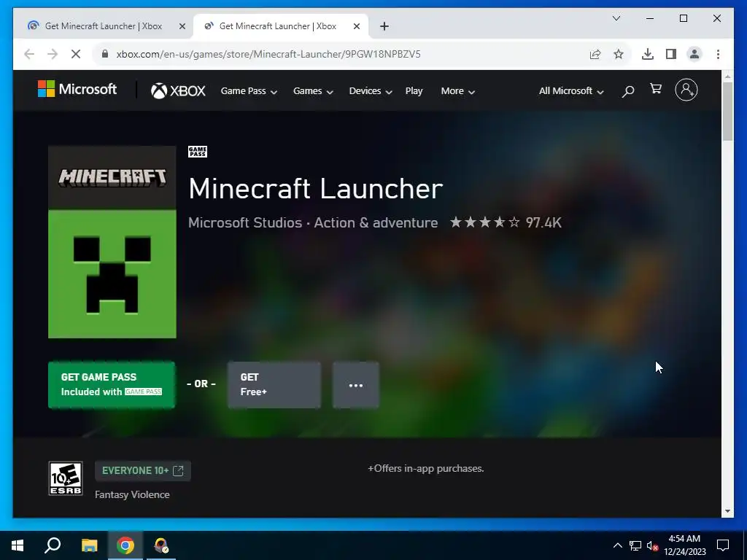This screenshot has height=560, width=747.
Task: Close the active Minecraft Launcher tab
Action: pos(356,26)
